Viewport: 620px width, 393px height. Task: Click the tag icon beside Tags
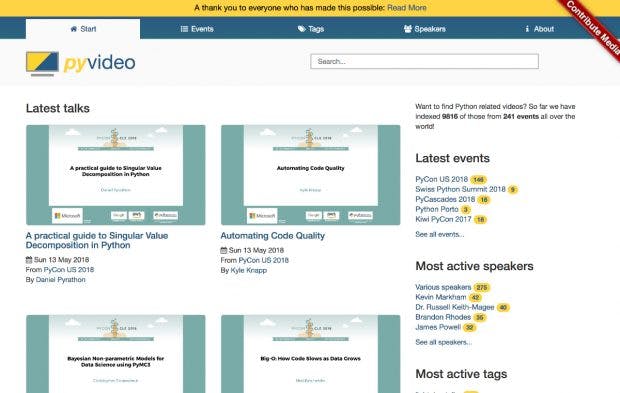pyautogui.click(x=302, y=29)
